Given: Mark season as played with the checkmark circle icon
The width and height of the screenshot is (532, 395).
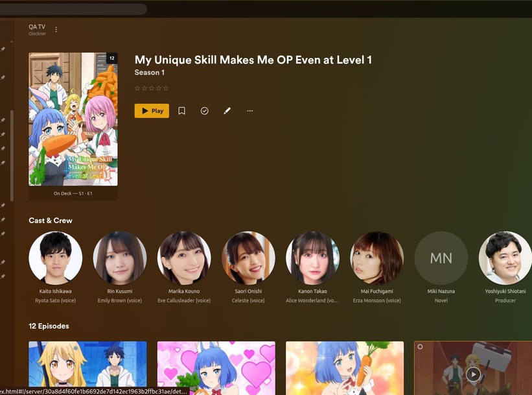Looking at the screenshot, I should click(205, 111).
